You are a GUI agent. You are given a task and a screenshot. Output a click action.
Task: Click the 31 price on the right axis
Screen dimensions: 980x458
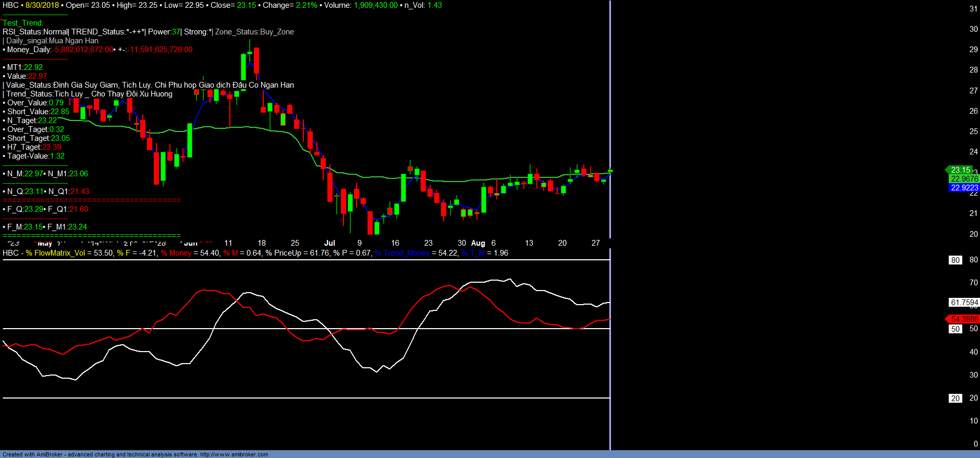tap(973, 9)
